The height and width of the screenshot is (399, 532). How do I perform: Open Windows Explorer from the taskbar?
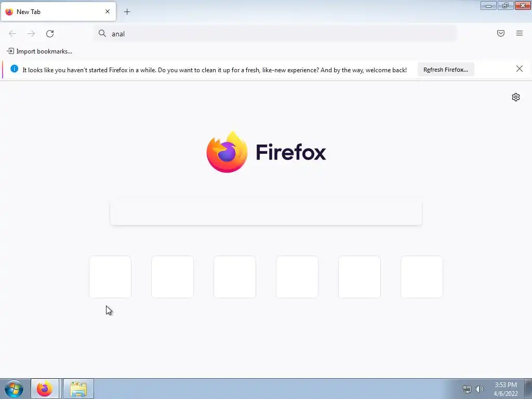(x=78, y=389)
